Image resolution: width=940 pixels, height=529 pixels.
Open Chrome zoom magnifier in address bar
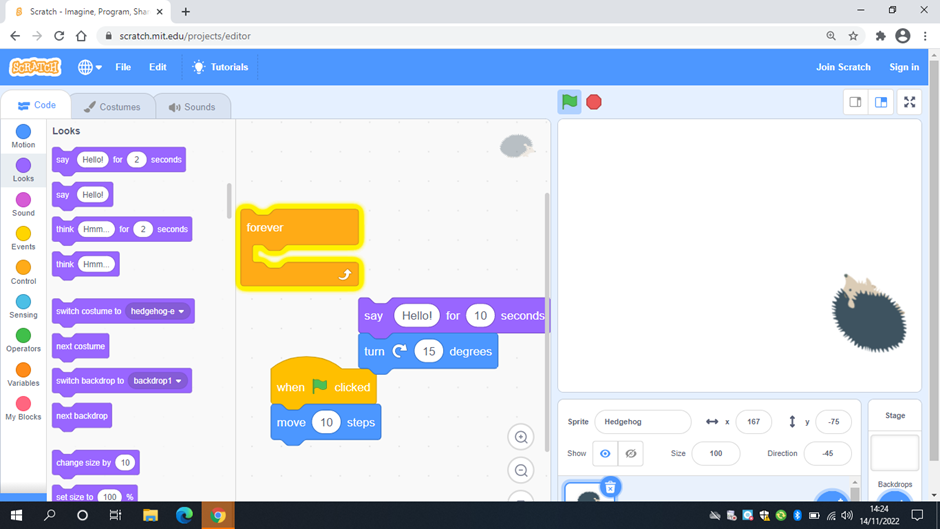point(831,36)
